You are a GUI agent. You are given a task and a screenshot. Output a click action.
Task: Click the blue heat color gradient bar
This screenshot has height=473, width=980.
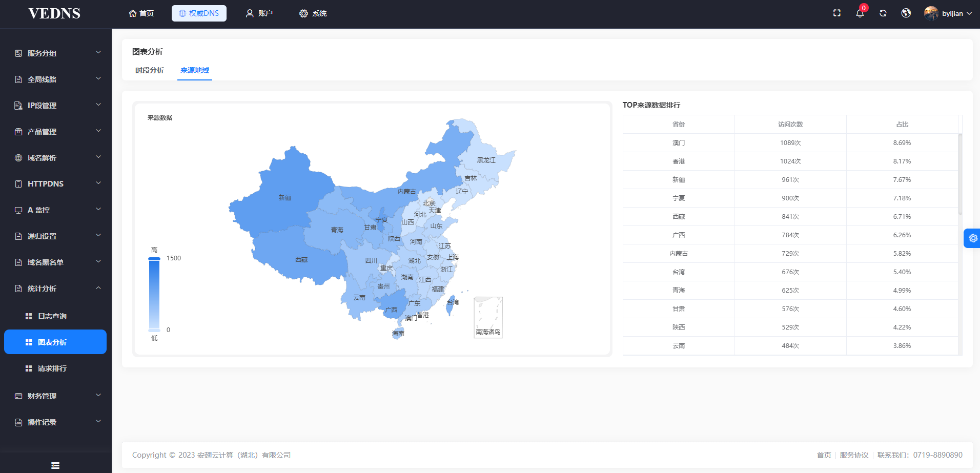[x=154, y=294]
